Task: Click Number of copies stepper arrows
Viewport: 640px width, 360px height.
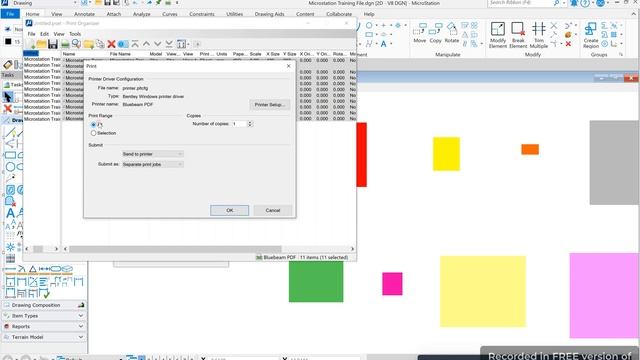Action: pos(250,124)
